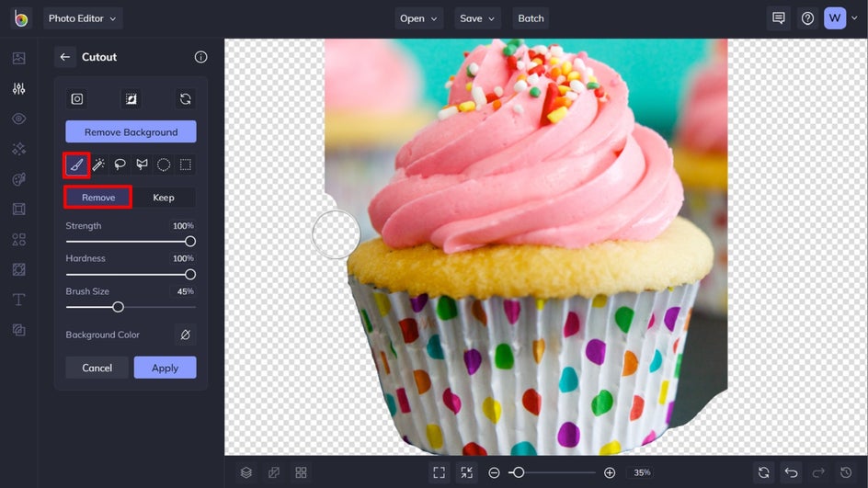Click the Hardness 100% value field
The width and height of the screenshot is (868, 488).
183,258
